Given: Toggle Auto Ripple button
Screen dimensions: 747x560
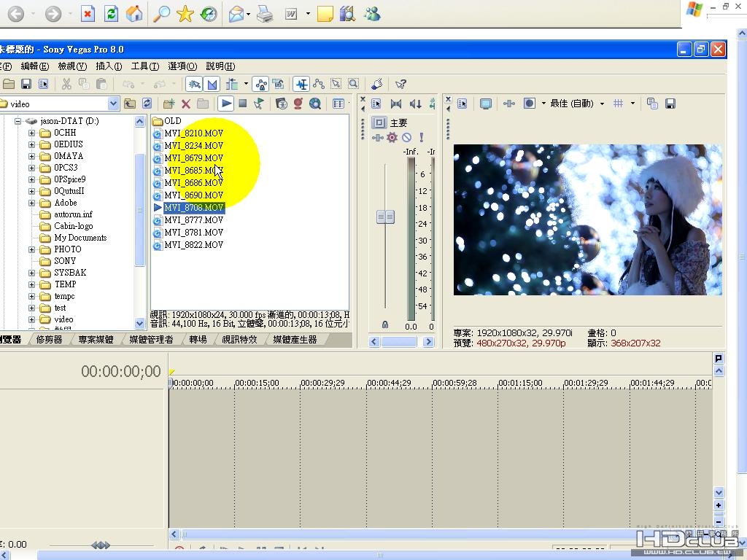Looking at the screenshot, I should (x=232, y=85).
